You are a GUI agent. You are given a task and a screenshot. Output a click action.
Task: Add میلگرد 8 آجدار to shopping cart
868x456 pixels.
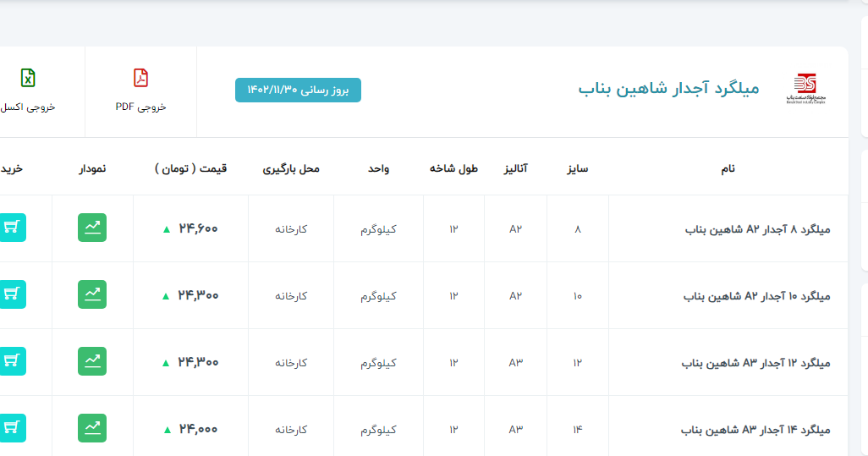12,228
